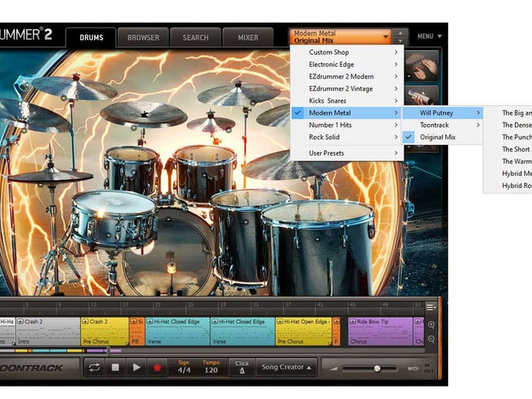
Task: Click the Modern Metal Original Mix preset dropdown
Action: click(340, 37)
